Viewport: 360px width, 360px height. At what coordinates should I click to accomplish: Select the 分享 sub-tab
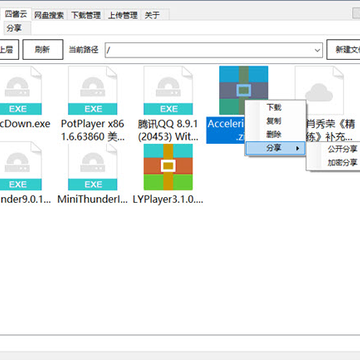[14, 28]
